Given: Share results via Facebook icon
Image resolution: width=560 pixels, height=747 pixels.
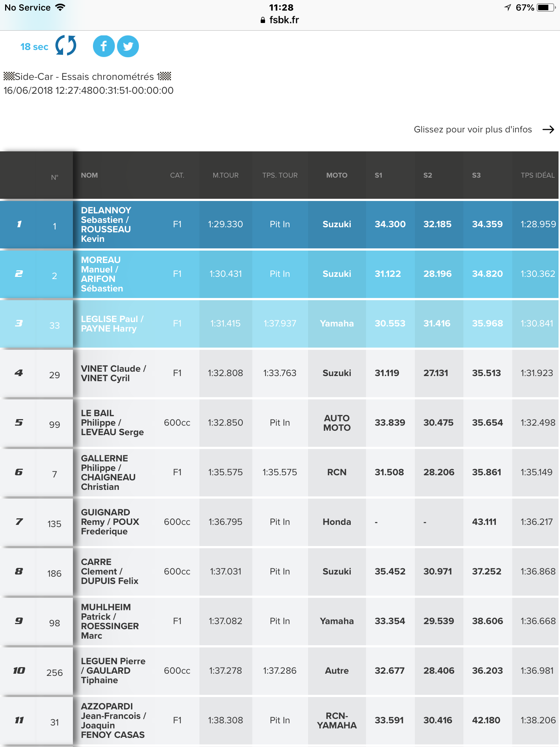Looking at the screenshot, I should 104,46.
